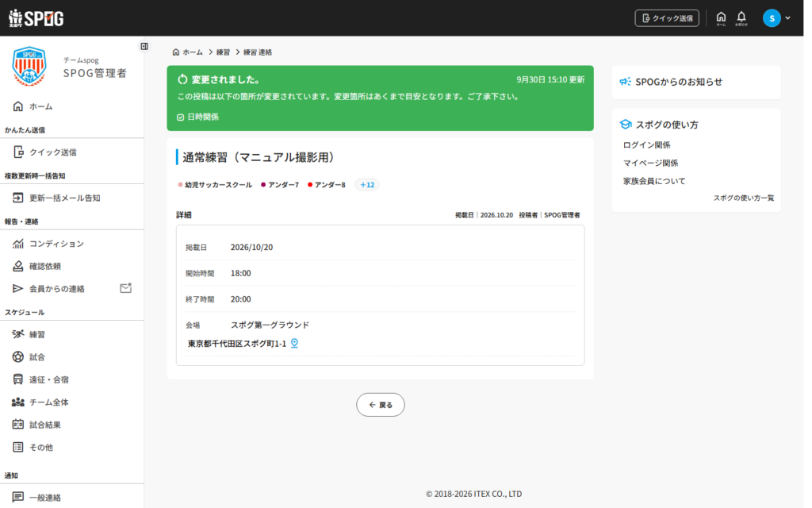Expand the +12 more groups badge
The width and height of the screenshot is (812, 508).
[367, 184]
